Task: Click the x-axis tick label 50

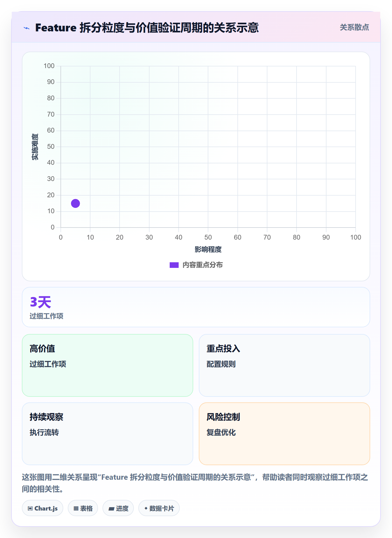Action: pos(208,237)
